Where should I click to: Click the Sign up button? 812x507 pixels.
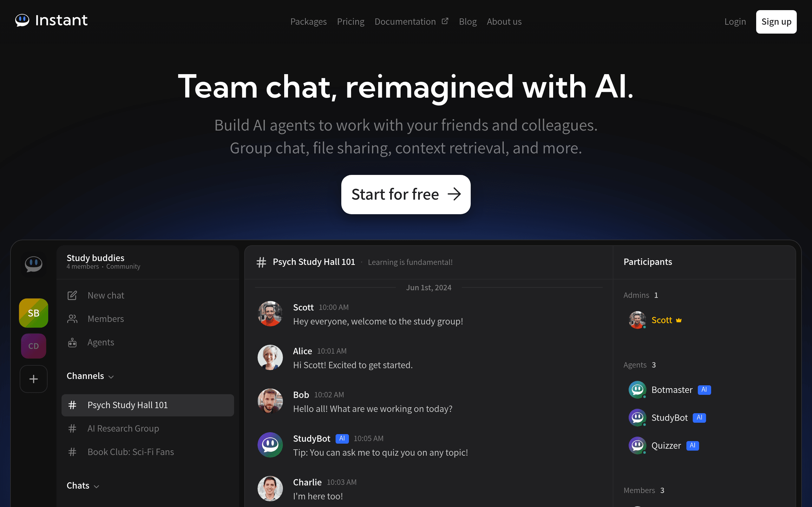[776, 22]
